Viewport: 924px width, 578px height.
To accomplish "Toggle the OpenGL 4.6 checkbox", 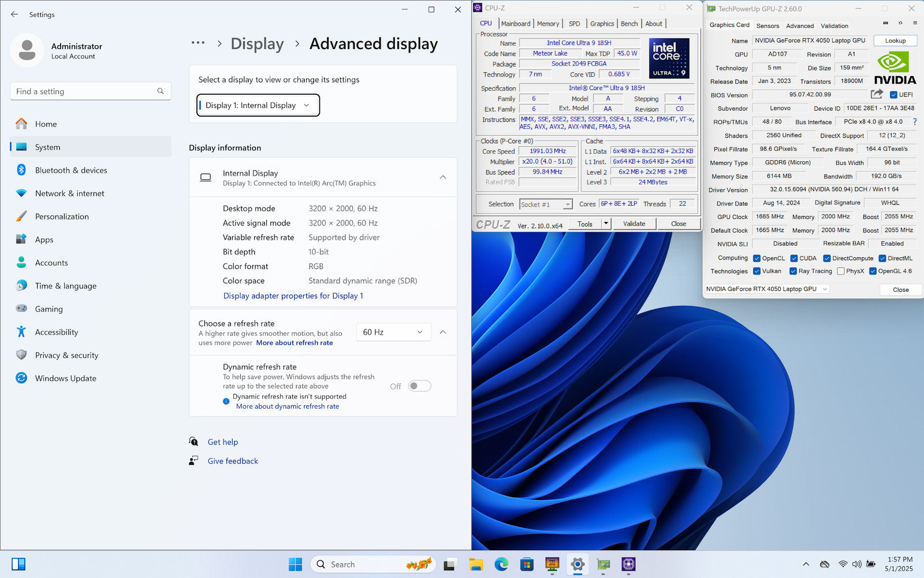I will pyautogui.click(x=873, y=271).
